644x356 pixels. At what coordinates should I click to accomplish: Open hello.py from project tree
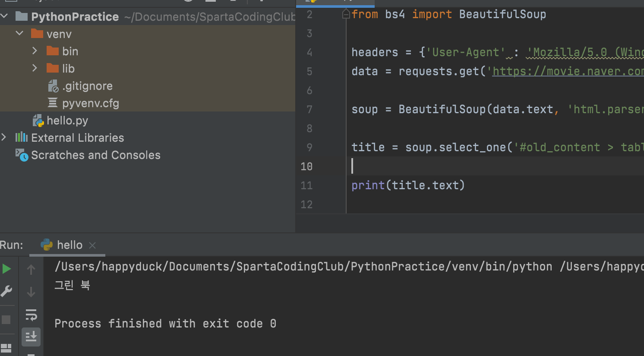(x=67, y=121)
